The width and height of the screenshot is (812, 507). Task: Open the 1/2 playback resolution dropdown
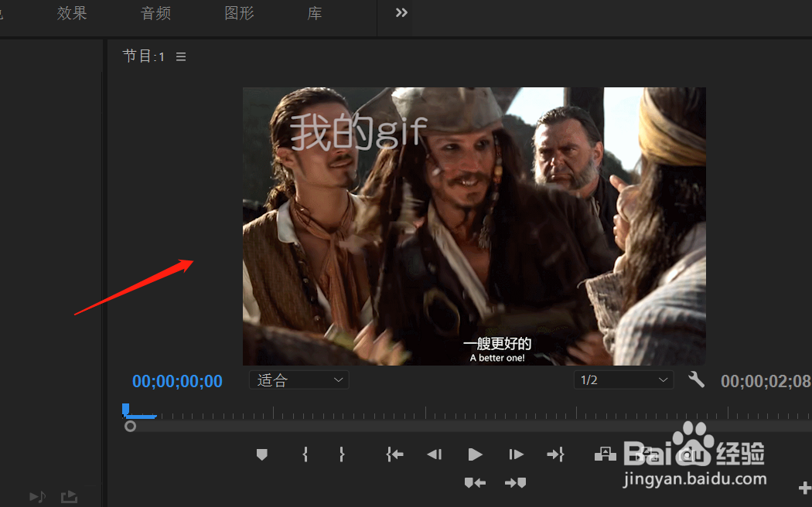pyautogui.click(x=623, y=380)
